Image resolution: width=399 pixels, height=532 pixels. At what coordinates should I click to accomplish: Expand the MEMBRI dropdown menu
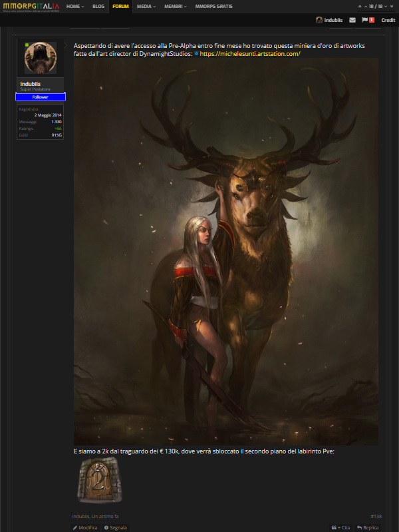176,7
